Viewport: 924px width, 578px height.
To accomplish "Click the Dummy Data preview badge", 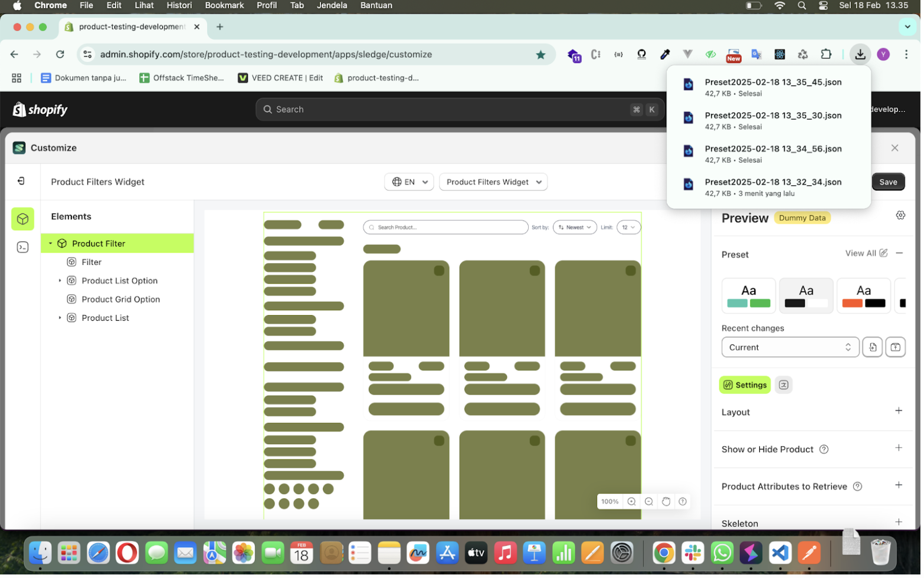I will click(802, 218).
